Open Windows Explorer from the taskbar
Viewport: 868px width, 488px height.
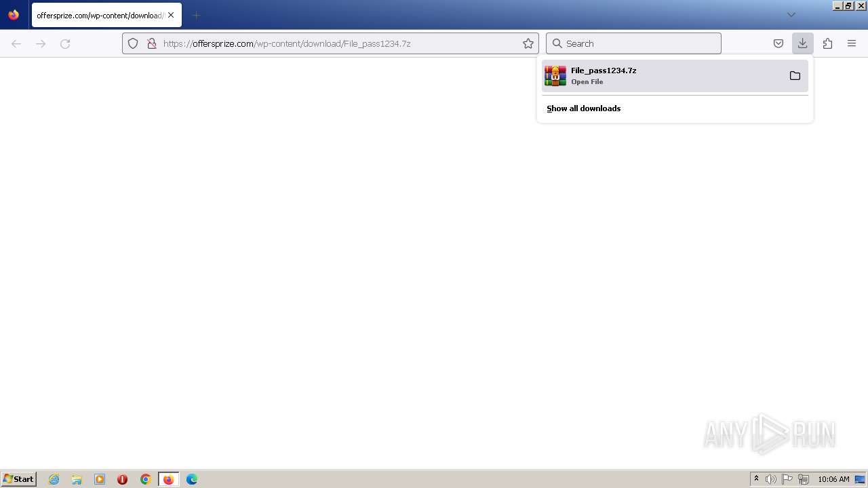coord(77,479)
